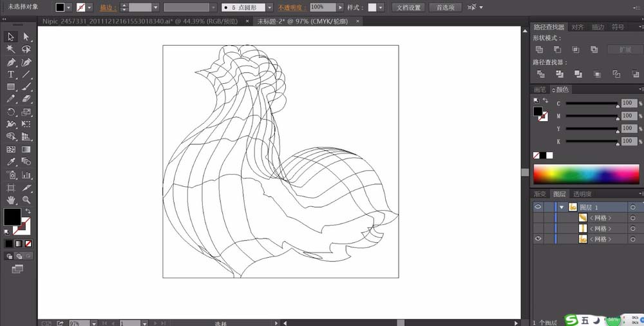Show the first hidden 网格 sublayer under 图层 1
The height and width of the screenshot is (326, 644).
point(538,218)
